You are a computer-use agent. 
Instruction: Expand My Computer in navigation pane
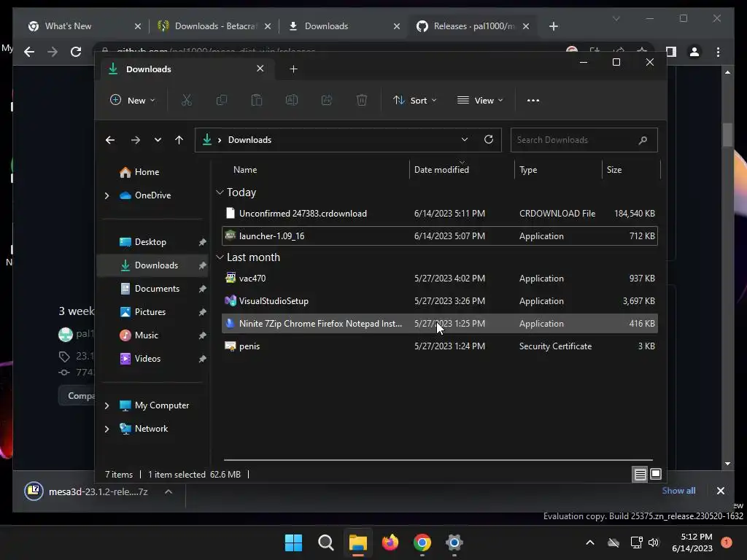107,405
